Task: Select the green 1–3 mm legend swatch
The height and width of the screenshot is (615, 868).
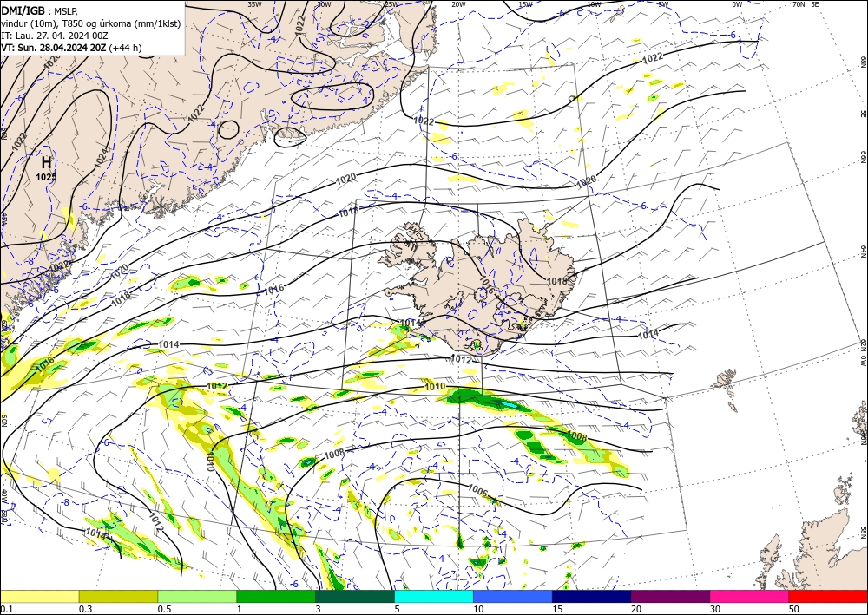Action: [x=276, y=596]
